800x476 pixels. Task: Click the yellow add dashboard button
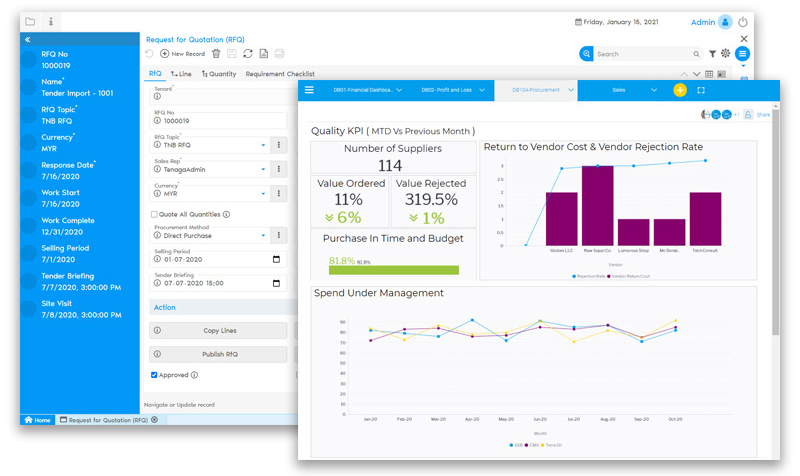click(680, 90)
